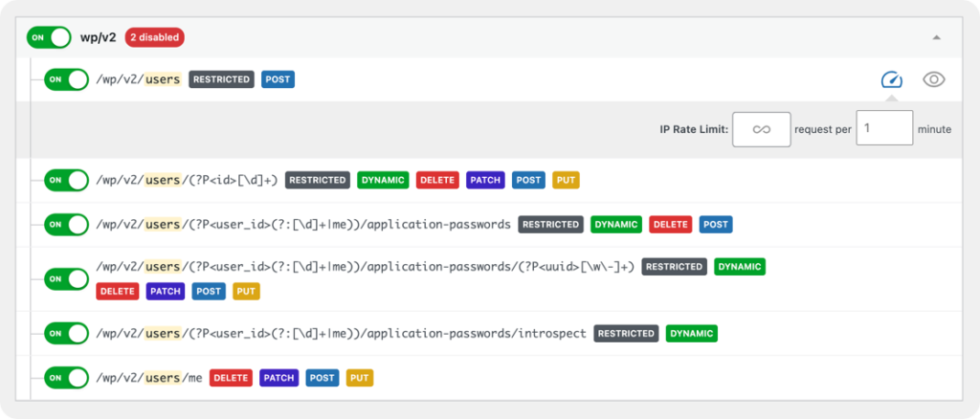Click POST badge on row ending application-passwords

click(x=716, y=224)
